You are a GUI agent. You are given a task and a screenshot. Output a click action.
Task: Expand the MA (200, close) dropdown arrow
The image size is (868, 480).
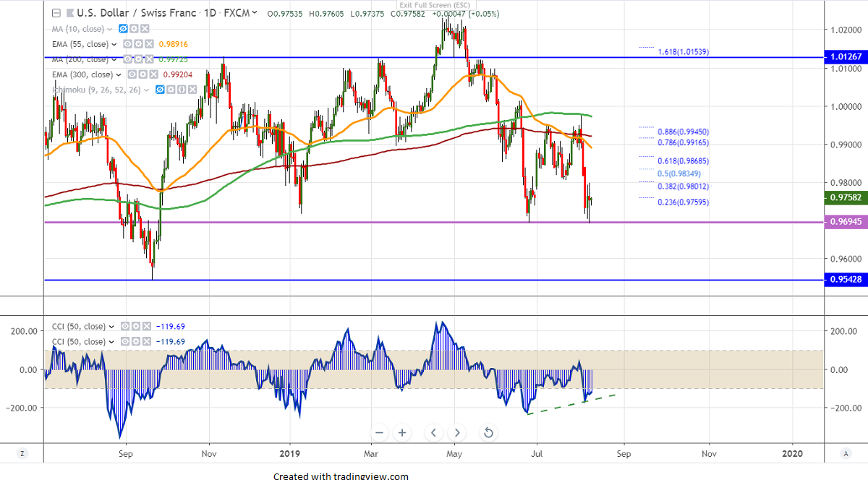pos(114,60)
